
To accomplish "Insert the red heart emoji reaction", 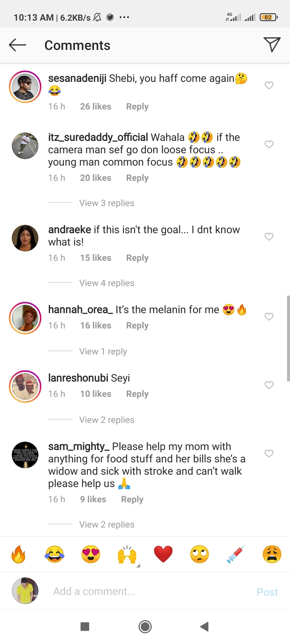I will point(163,554).
